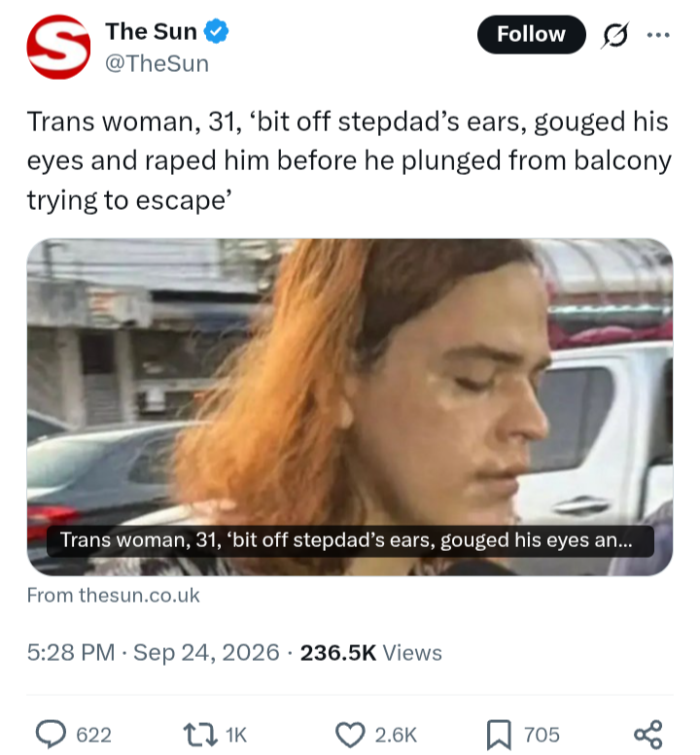This screenshot has width=700, height=755.
Task: Open the share icon
Action: pyautogui.click(x=648, y=735)
